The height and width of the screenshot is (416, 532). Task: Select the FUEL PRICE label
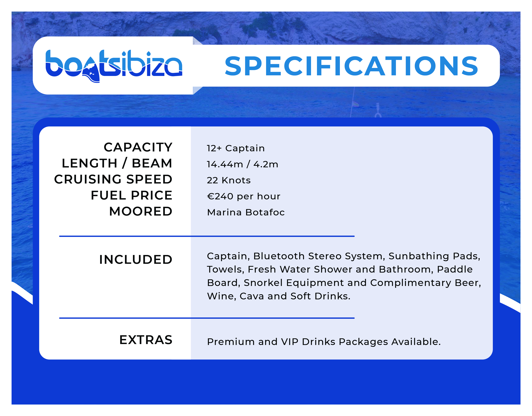pos(132,195)
